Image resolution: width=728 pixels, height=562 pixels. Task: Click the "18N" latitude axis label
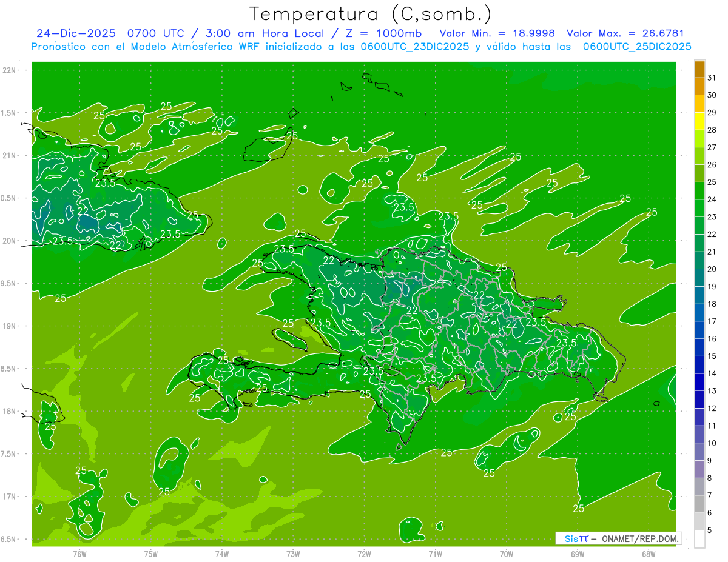pyautogui.click(x=9, y=411)
